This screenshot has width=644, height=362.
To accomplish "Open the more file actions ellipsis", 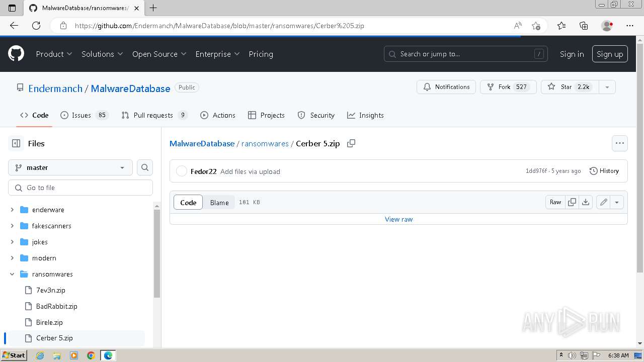I will pyautogui.click(x=620, y=143).
